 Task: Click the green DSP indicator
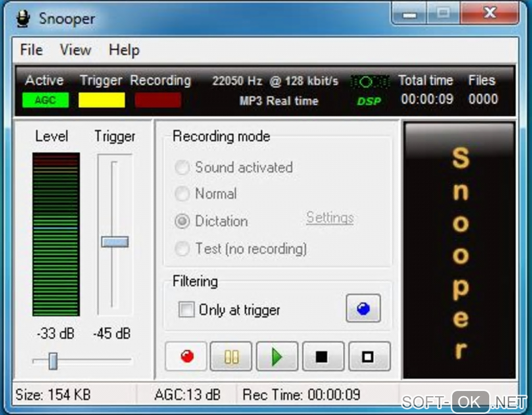tap(369, 101)
